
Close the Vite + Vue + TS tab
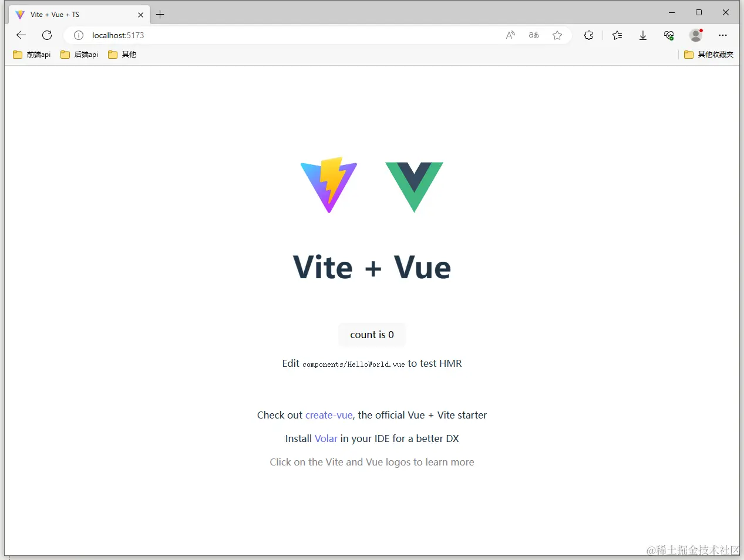click(140, 15)
